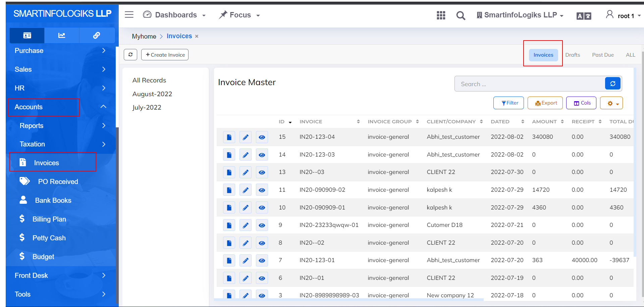The width and height of the screenshot is (644, 307).
Task: View invoice IN20-123-03 via eye icon
Action: pyautogui.click(x=262, y=155)
